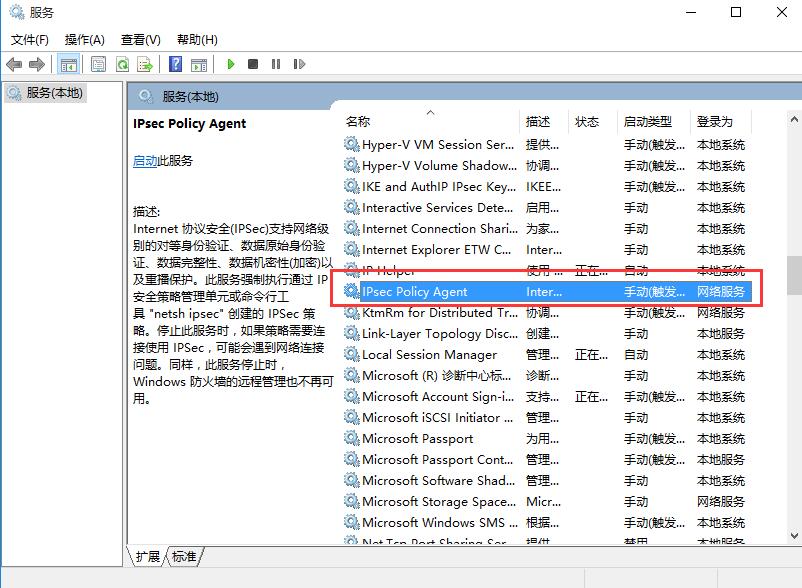The height and width of the screenshot is (588, 802).
Task: Open the Properties toolbar icon
Action: coord(98,64)
